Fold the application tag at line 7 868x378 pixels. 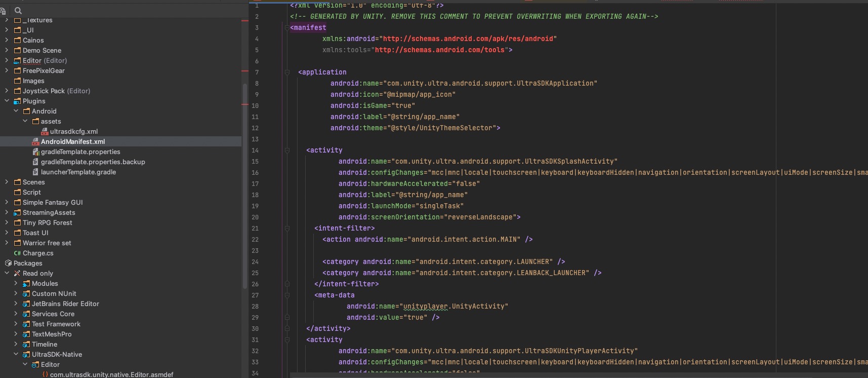[x=287, y=72]
